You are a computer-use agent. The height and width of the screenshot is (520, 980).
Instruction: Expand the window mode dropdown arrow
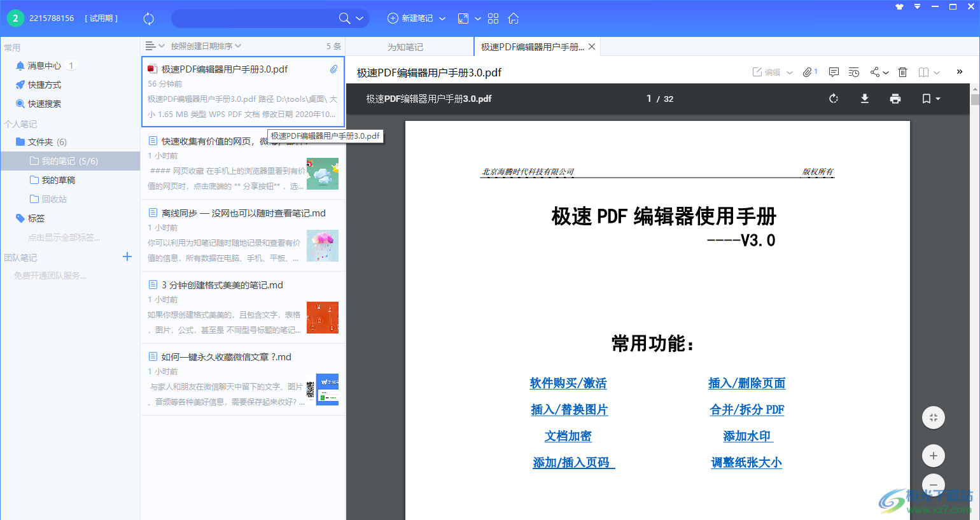pos(477,18)
